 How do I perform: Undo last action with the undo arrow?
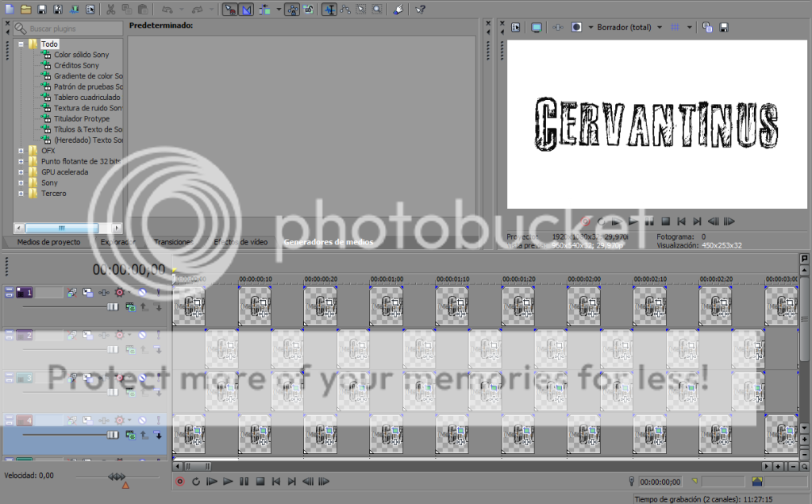pyautogui.click(x=167, y=10)
